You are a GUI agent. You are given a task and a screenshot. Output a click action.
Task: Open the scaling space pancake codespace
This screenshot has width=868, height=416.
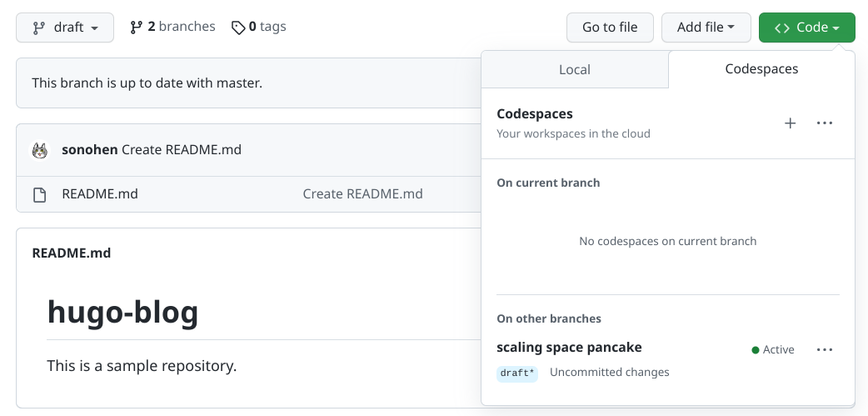pyautogui.click(x=569, y=348)
